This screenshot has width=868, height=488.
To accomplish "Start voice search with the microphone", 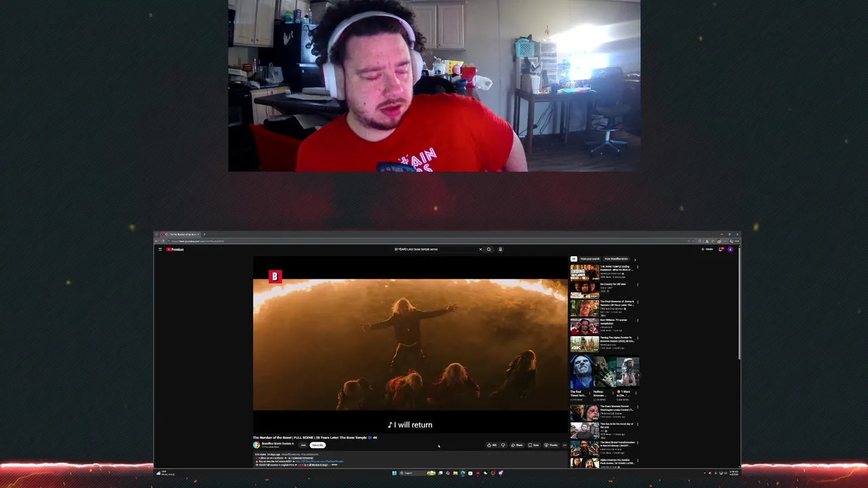I will (500, 249).
